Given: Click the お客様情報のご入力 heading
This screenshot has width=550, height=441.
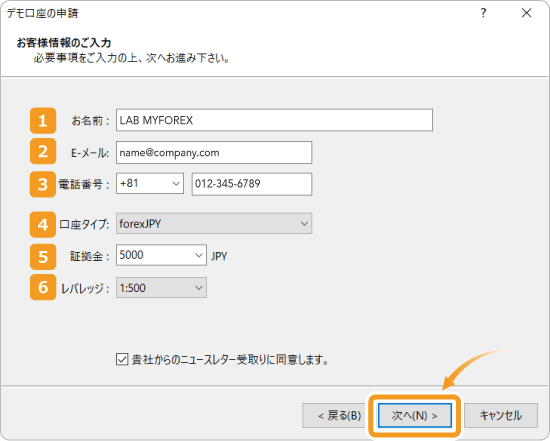Looking at the screenshot, I should click(x=64, y=43).
